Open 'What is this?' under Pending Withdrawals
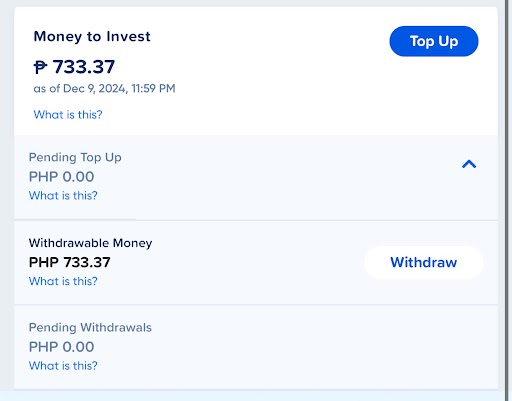This screenshot has height=401, width=512. (63, 366)
